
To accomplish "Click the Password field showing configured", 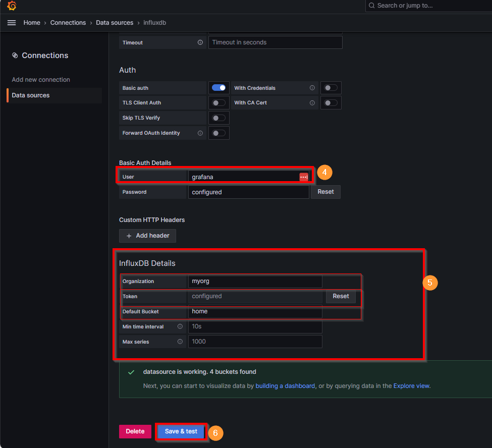I will pyautogui.click(x=248, y=192).
